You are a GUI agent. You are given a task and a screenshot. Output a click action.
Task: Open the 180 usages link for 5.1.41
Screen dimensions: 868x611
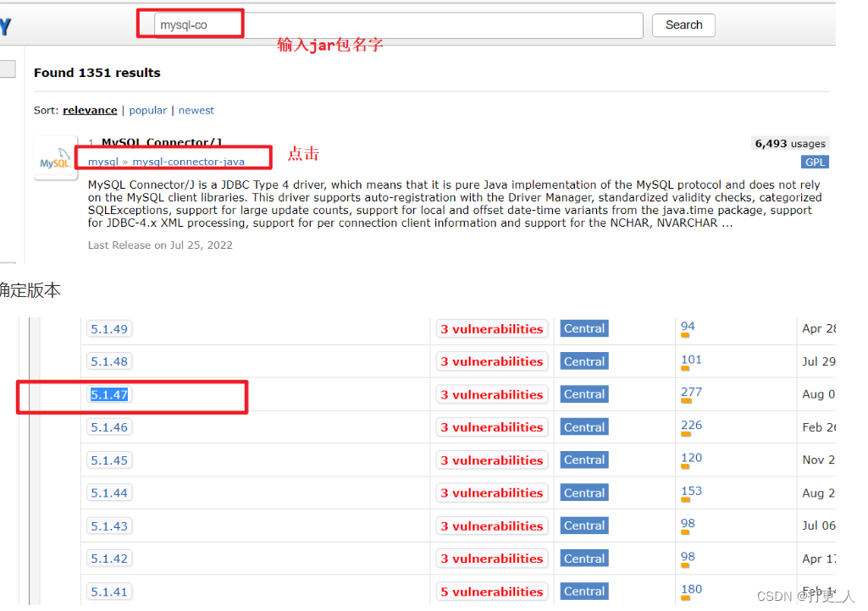click(x=691, y=589)
